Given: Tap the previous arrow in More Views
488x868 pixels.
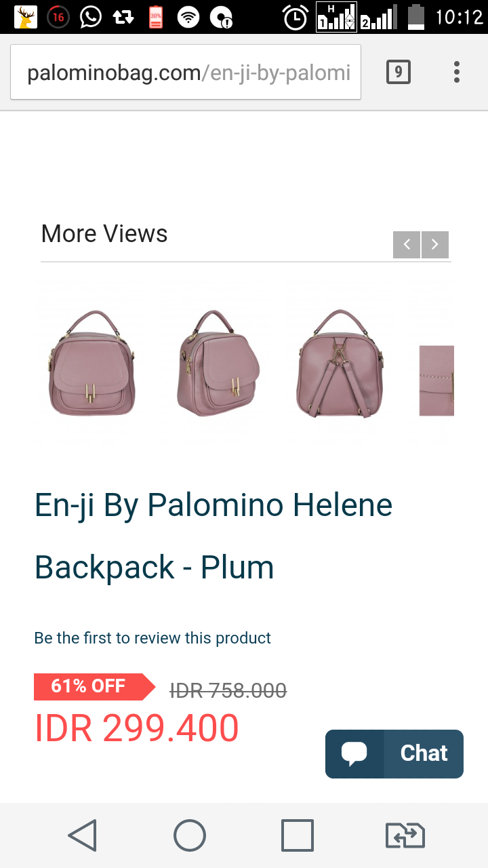Looking at the screenshot, I should pos(407,245).
